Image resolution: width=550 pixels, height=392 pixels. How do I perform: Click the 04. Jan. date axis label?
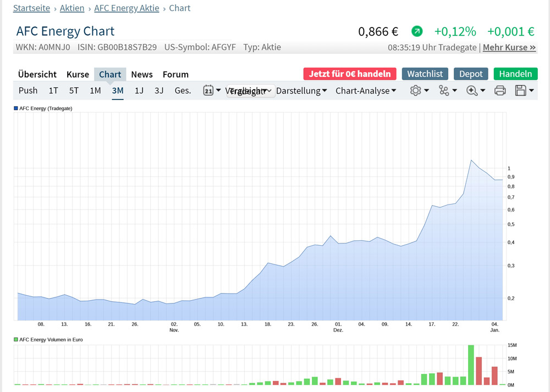[x=494, y=327]
